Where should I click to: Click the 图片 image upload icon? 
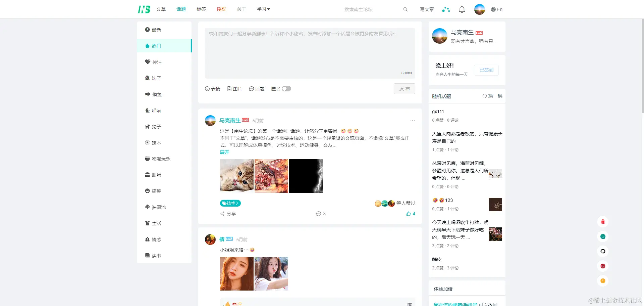coord(235,89)
